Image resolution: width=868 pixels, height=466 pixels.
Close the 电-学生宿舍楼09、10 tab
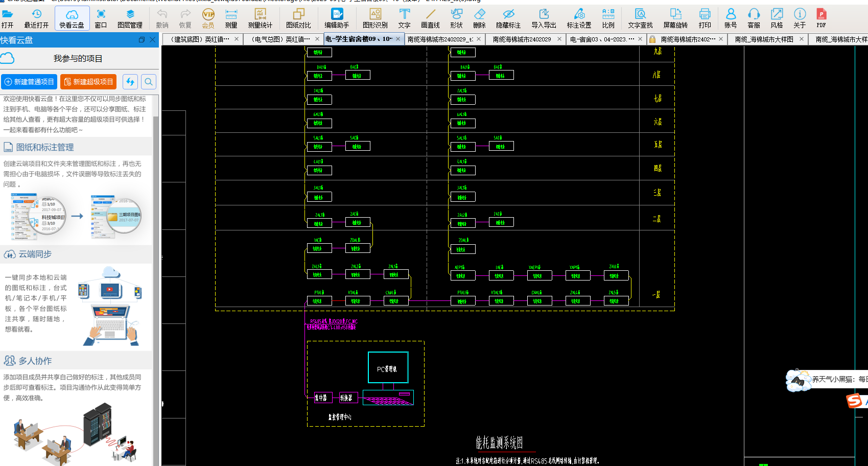click(x=398, y=39)
